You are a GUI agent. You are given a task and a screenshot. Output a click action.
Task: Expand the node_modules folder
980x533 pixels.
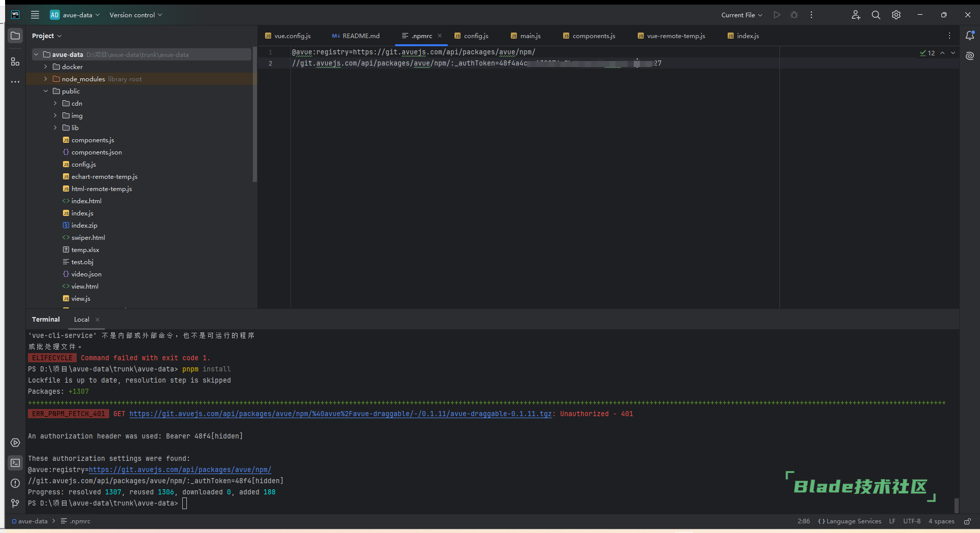point(46,79)
